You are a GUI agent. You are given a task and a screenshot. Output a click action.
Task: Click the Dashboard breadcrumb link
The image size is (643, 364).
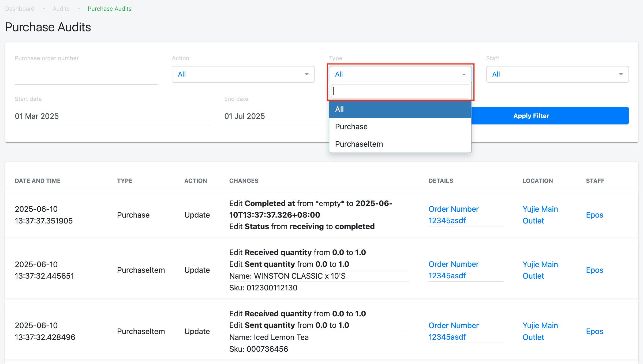coord(20,9)
